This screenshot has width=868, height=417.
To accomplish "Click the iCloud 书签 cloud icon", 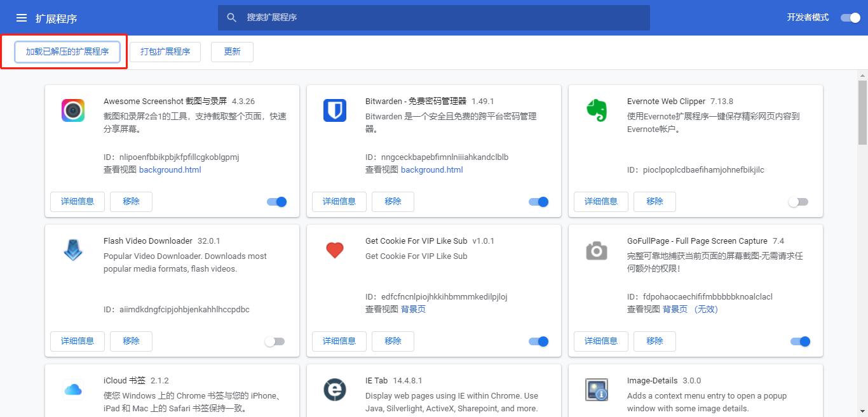I will point(72,389).
